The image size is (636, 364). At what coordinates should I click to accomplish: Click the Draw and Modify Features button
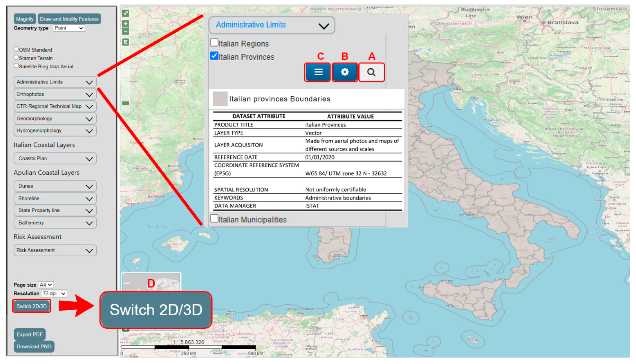click(69, 19)
